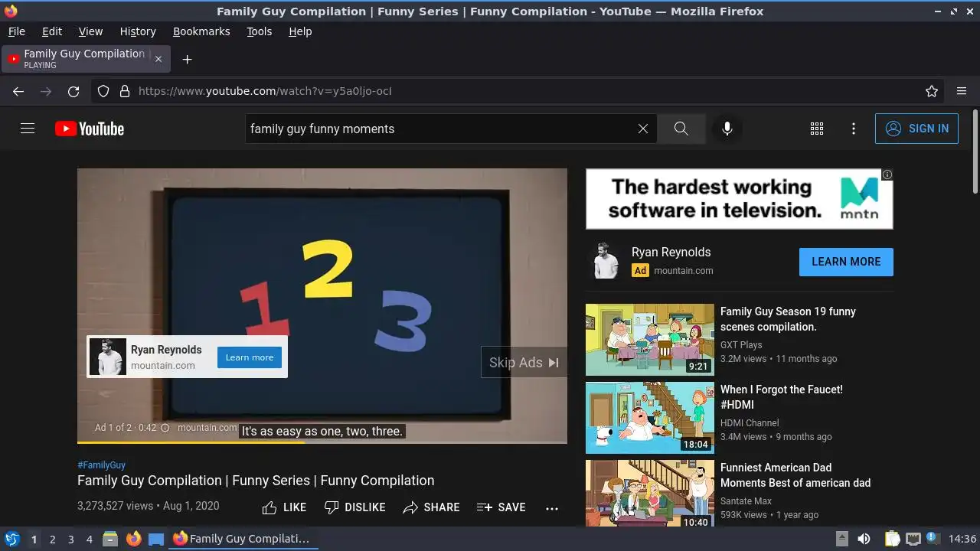
Task: Go to the YouTube home logo
Action: (x=90, y=129)
